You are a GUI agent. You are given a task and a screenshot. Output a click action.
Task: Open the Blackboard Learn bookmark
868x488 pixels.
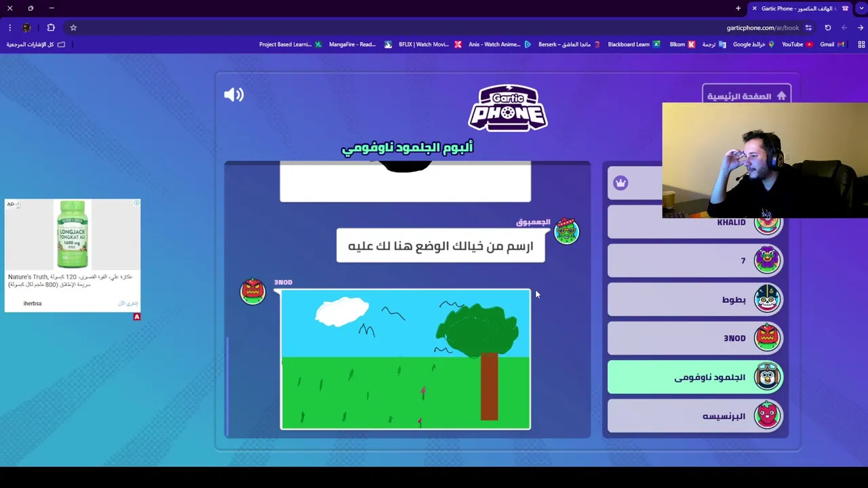(x=634, y=45)
